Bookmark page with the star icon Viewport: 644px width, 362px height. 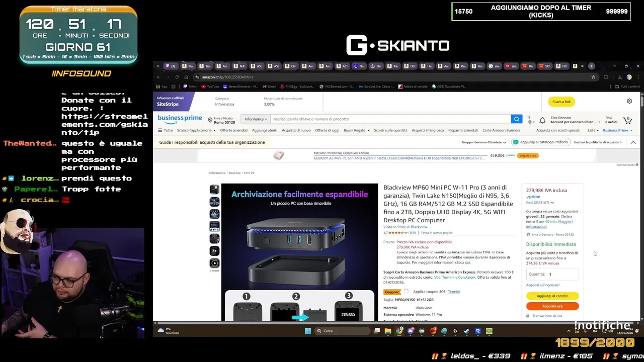(x=593, y=77)
